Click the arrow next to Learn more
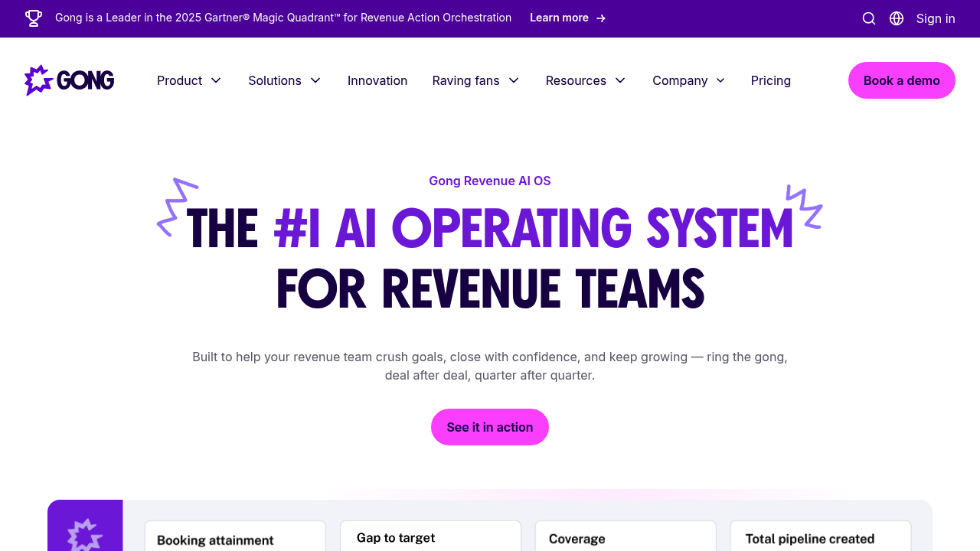 pos(601,18)
